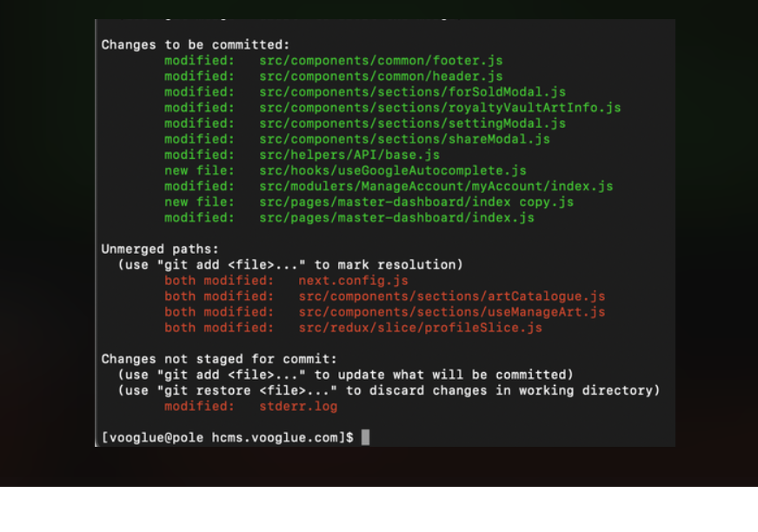The width and height of the screenshot is (758, 532).
Task: Click the terminal cursor block after the prompt
Action: 366,437
